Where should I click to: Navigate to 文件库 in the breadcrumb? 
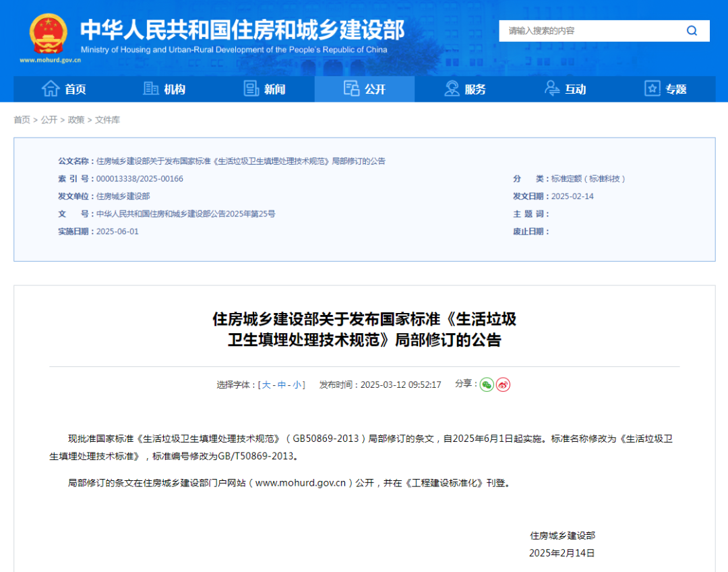(x=107, y=120)
